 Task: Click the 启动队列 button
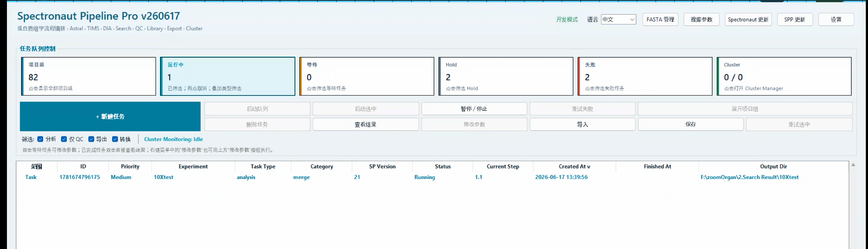(x=257, y=109)
